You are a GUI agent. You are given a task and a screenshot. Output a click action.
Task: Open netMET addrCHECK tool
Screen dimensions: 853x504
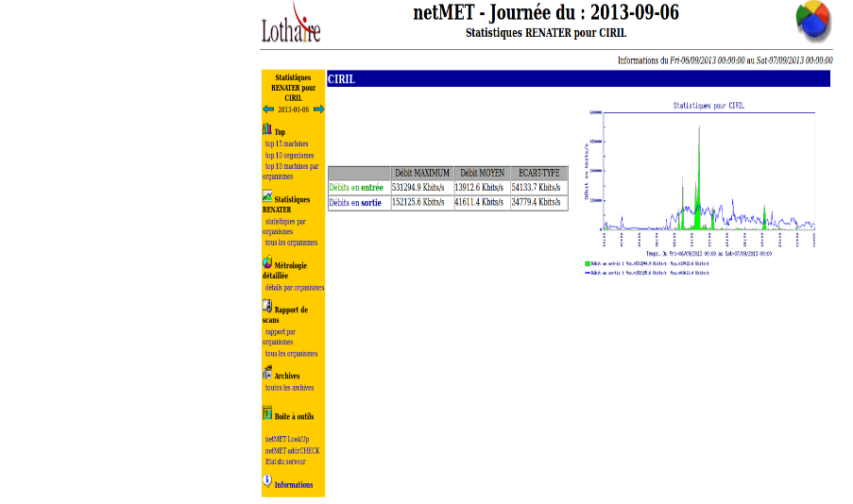click(292, 451)
